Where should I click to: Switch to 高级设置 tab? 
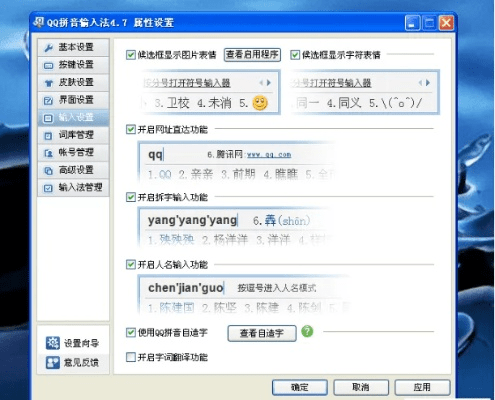point(73,170)
